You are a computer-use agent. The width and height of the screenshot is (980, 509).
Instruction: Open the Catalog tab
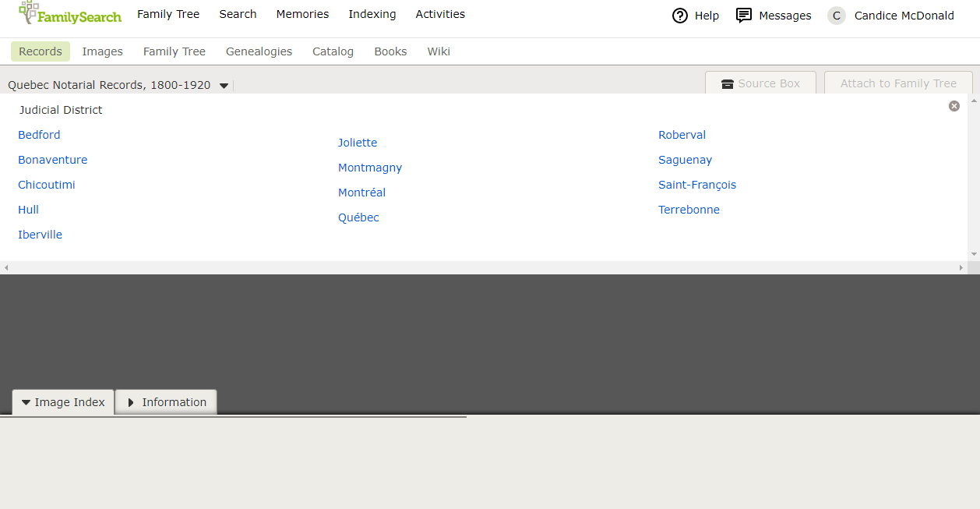(333, 51)
